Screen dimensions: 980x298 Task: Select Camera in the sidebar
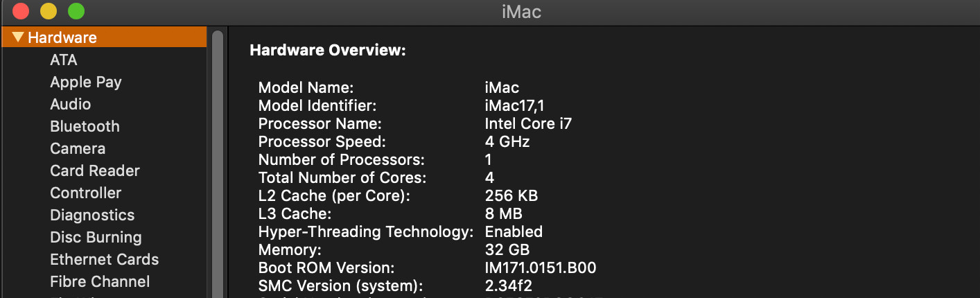(78, 148)
